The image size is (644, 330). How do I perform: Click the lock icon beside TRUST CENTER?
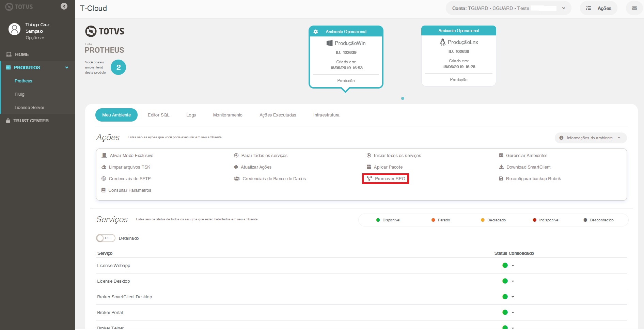[x=8, y=121]
